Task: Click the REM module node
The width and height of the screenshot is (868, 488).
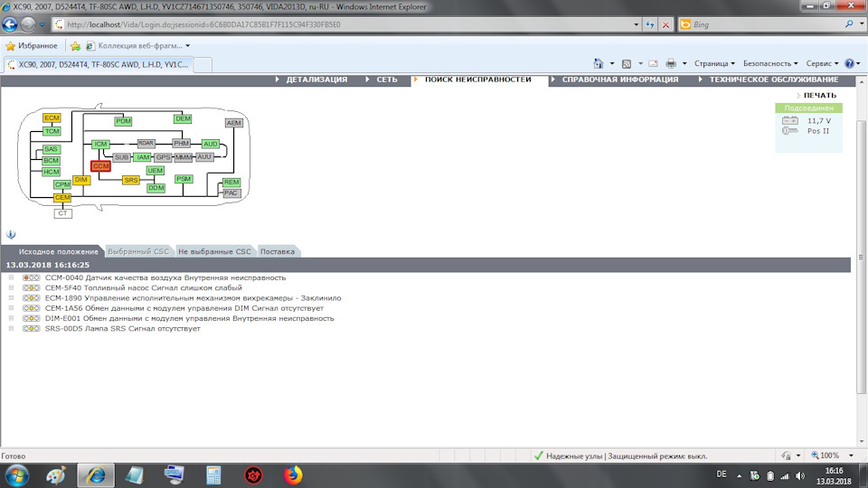Action: pyautogui.click(x=231, y=182)
